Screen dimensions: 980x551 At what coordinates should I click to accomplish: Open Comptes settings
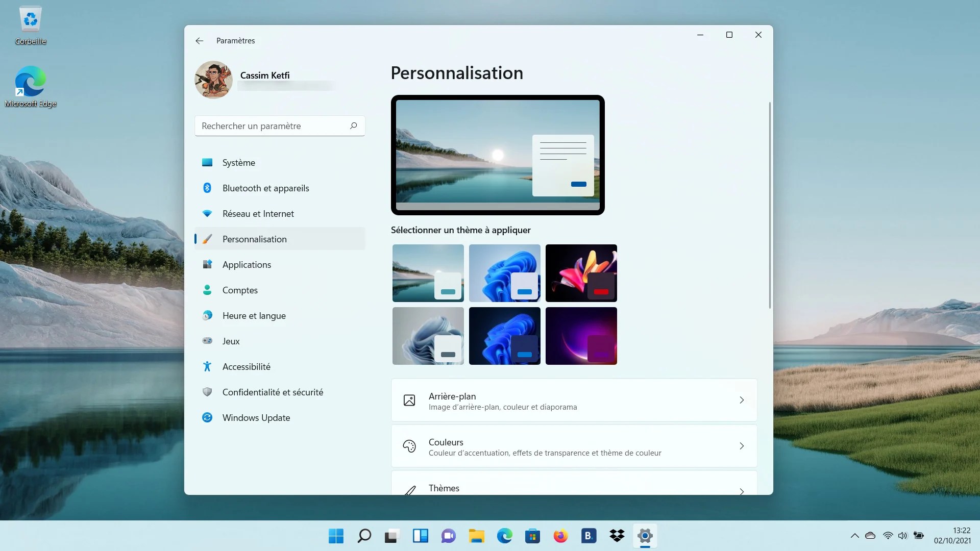point(280,290)
